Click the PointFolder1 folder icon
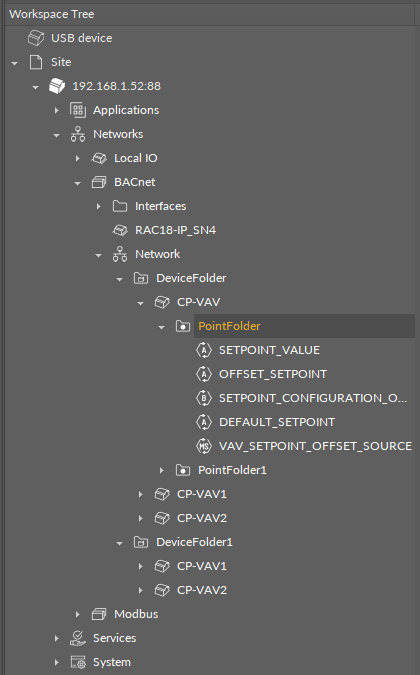This screenshot has width=420, height=675. [183, 470]
